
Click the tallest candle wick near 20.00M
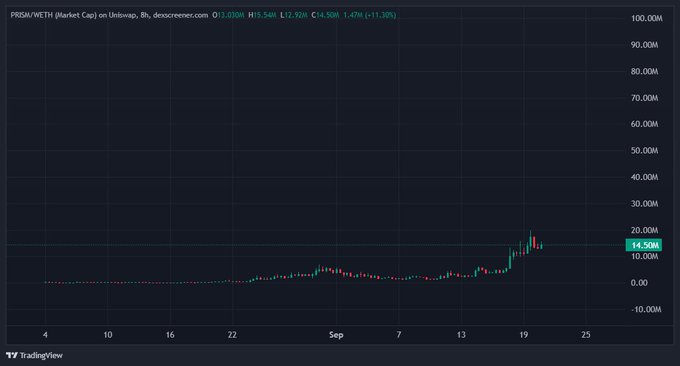coord(530,239)
